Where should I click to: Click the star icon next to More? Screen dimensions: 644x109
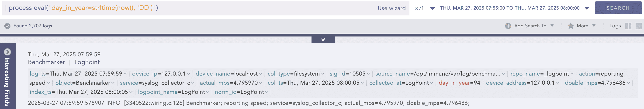(571, 26)
